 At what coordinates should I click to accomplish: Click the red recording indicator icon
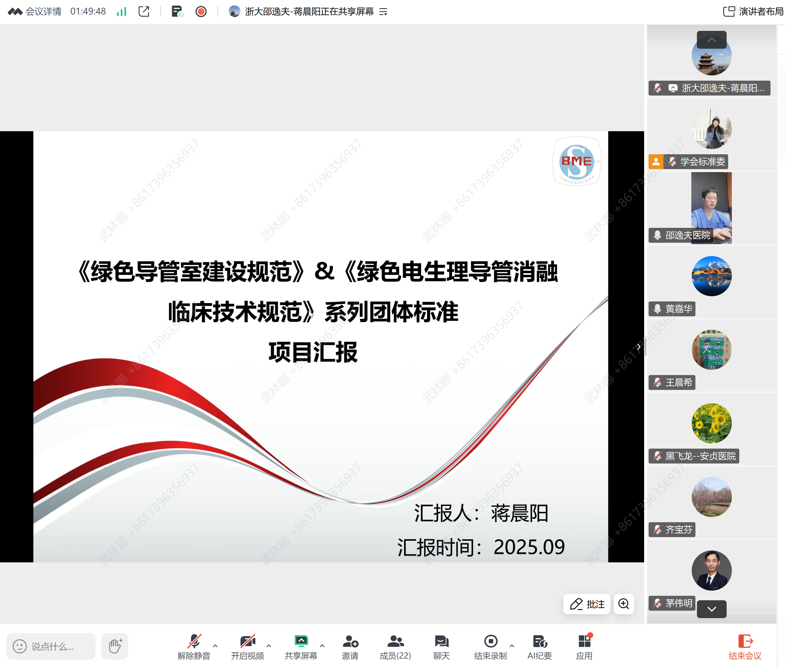[x=201, y=12]
